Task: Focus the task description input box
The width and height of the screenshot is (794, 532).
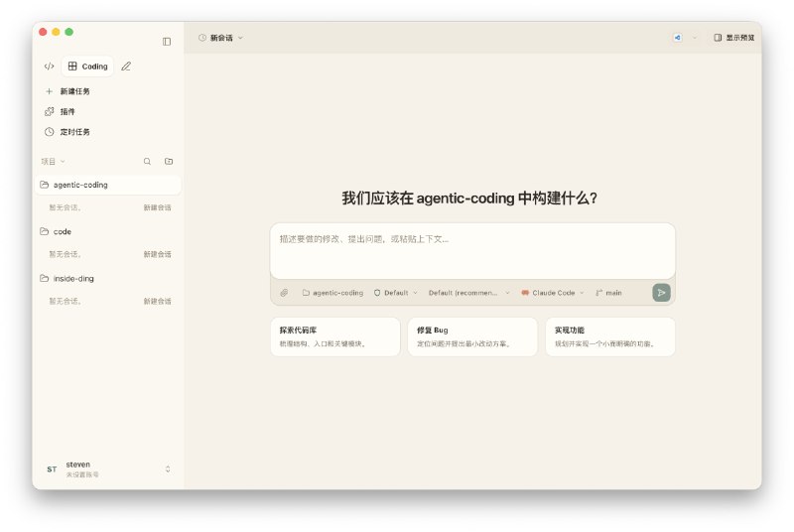Action: coord(472,251)
